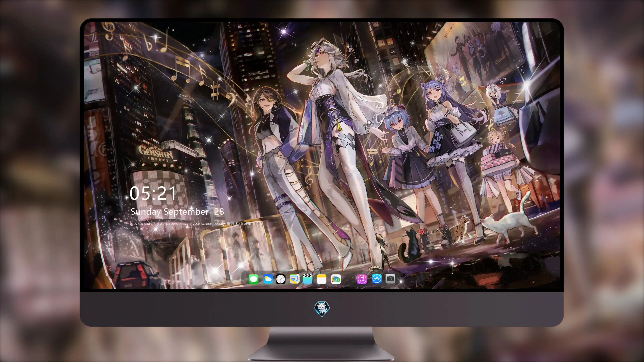
Task: Launch the pink iTunes Music app
Action: [x=362, y=279]
